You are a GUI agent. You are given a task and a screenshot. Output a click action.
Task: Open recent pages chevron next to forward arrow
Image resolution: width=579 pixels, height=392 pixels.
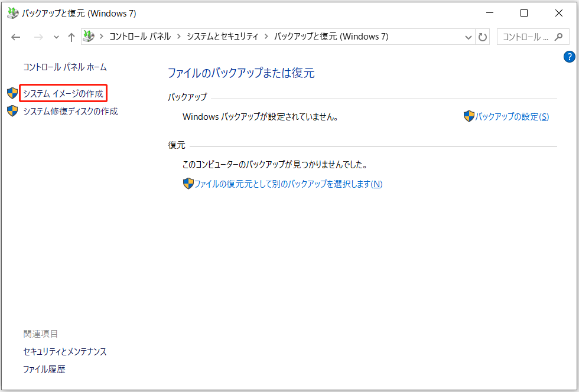56,37
